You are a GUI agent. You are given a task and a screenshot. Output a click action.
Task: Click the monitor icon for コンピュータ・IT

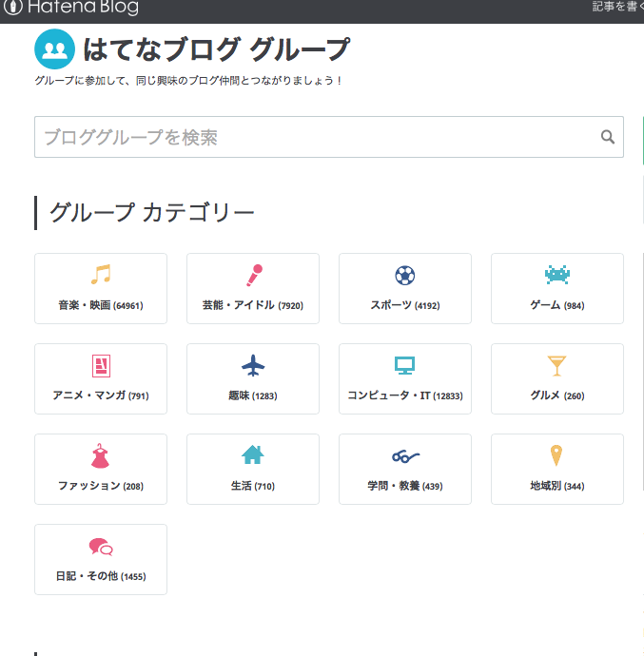(405, 365)
